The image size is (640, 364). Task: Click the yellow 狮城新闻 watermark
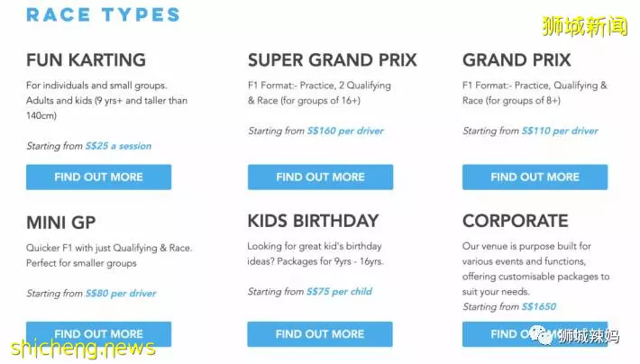585,26
